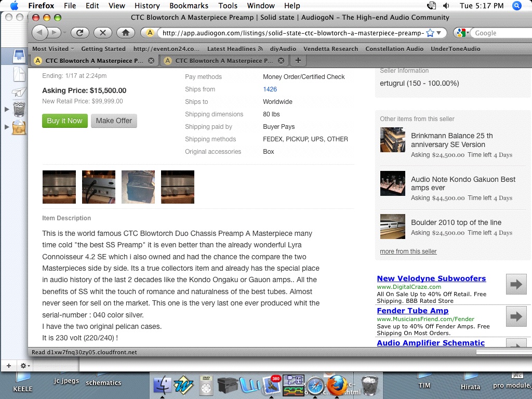Open the event.on24.co bookmark
This screenshot has width=532, height=399.
coord(166,49)
